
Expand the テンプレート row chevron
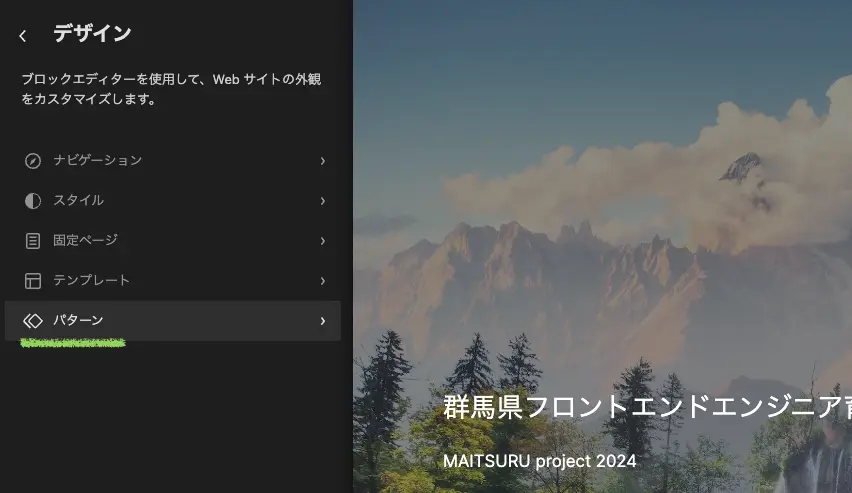point(322,281)
